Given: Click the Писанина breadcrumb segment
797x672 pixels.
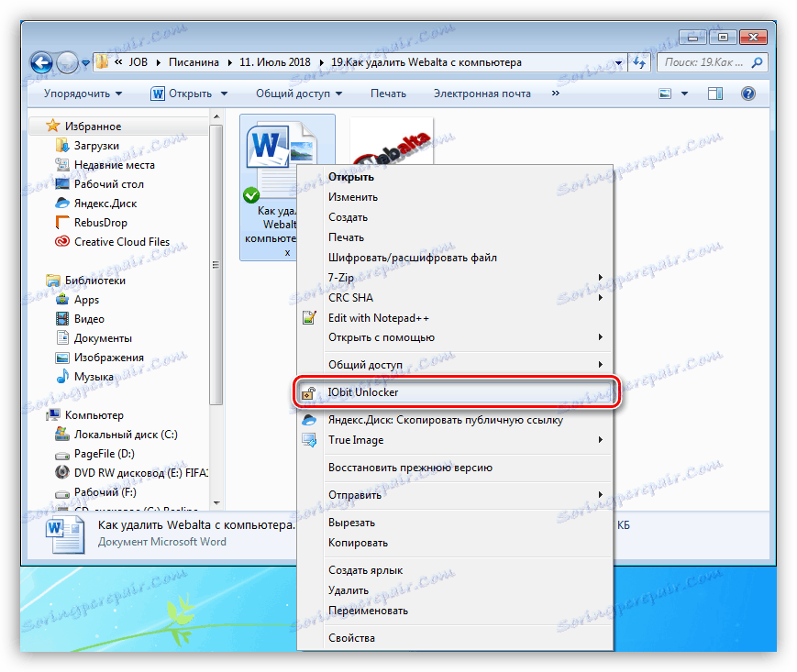Looking at the screenshot, I should (194, 62).
